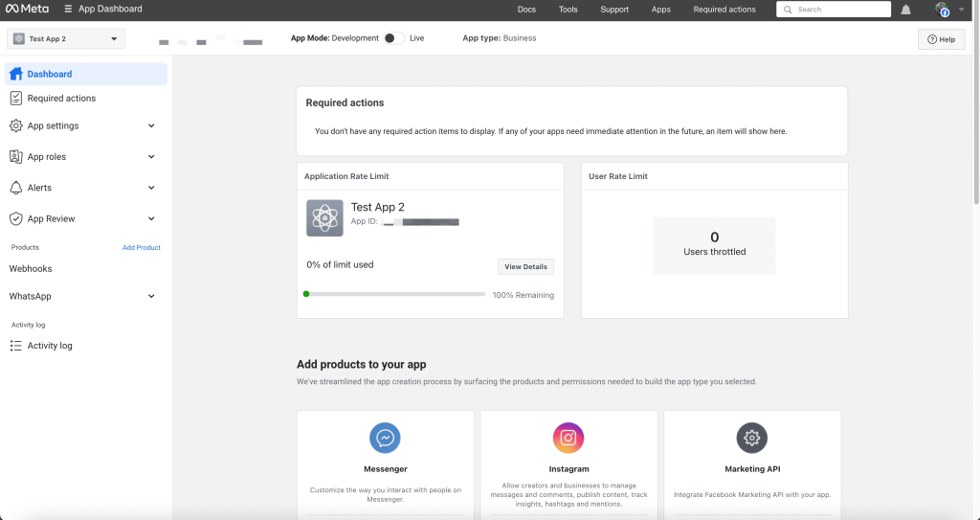Click the Marketing API gear icon
This screenshot has height=520, width=980.
751,438
